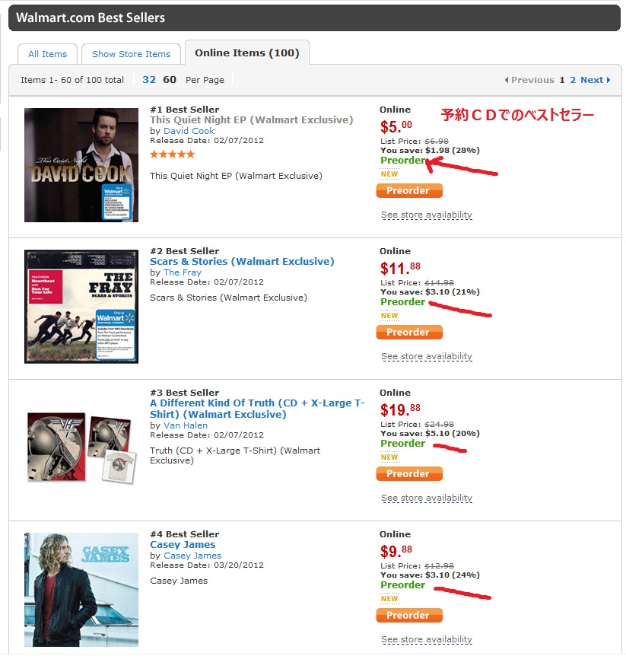Click David Cook's five-star rating
Image resolution: width=626 pixels, height=672 pixels.
tap(172, 154)
